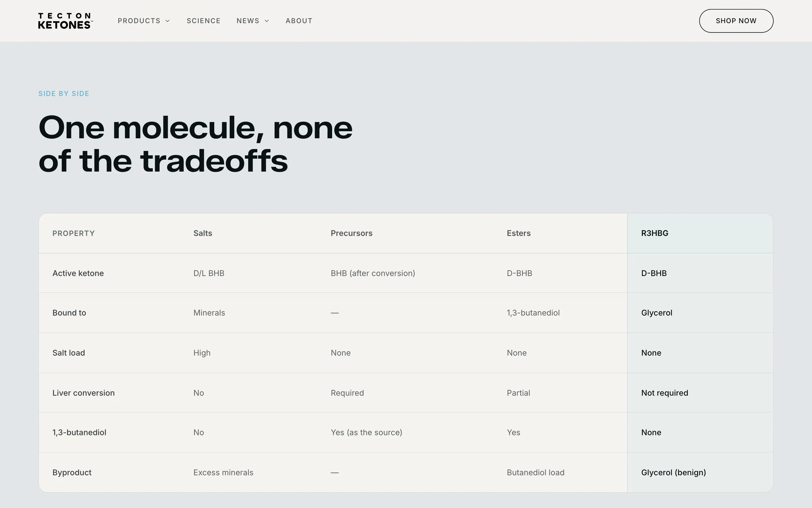
Task: Click the 'One molecule, none of the tradeoffs' heading
Action: coord(195,144)
